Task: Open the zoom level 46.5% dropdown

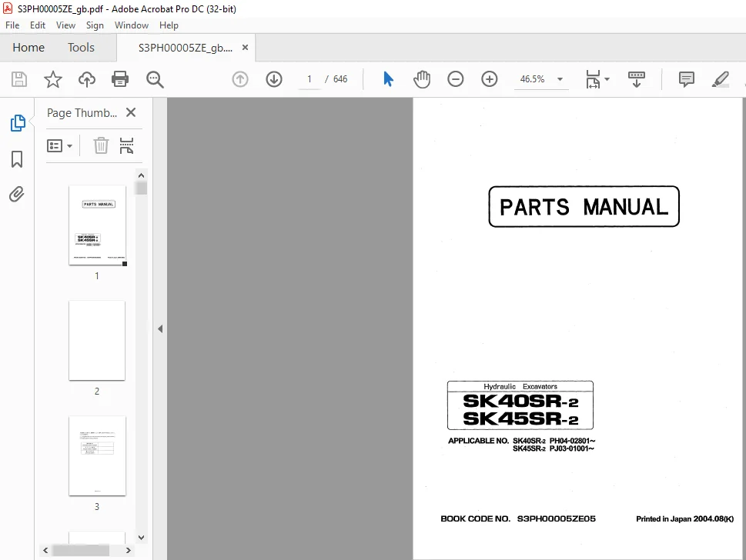Action: click(x=560, y=79)
